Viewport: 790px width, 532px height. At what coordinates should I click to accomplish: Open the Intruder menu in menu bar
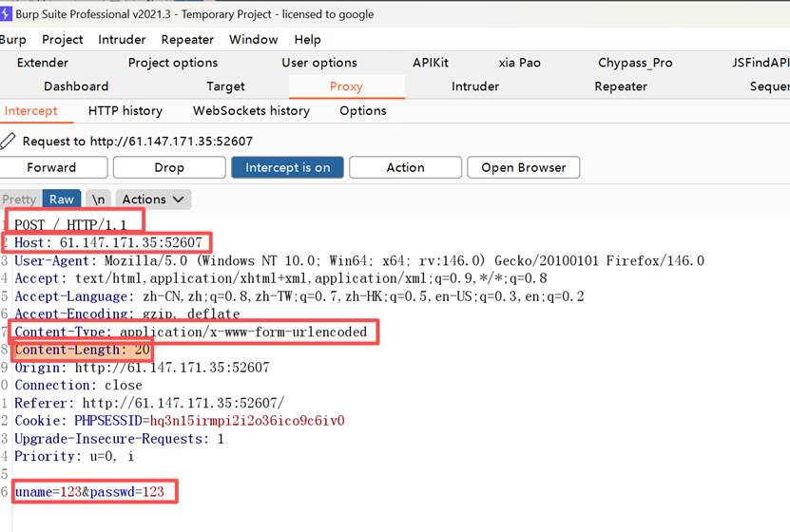tap(122, 39)
